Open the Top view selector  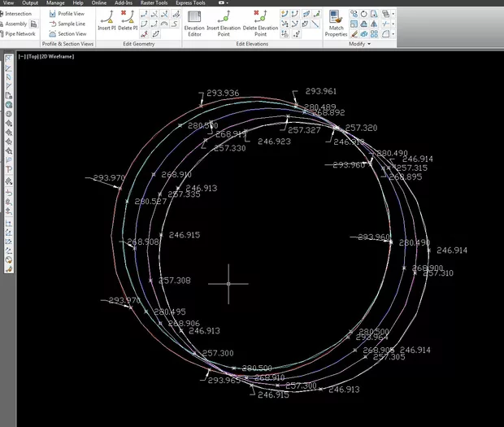31,56
